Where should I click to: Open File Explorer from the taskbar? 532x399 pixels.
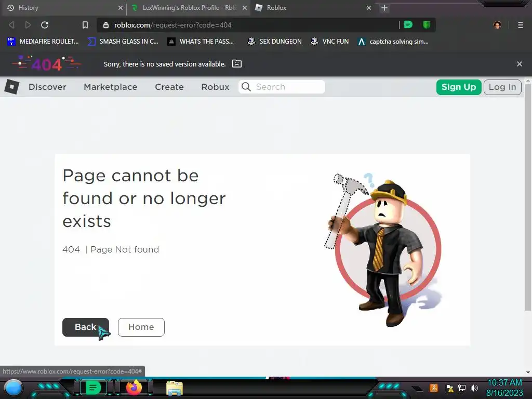[175, 388]
